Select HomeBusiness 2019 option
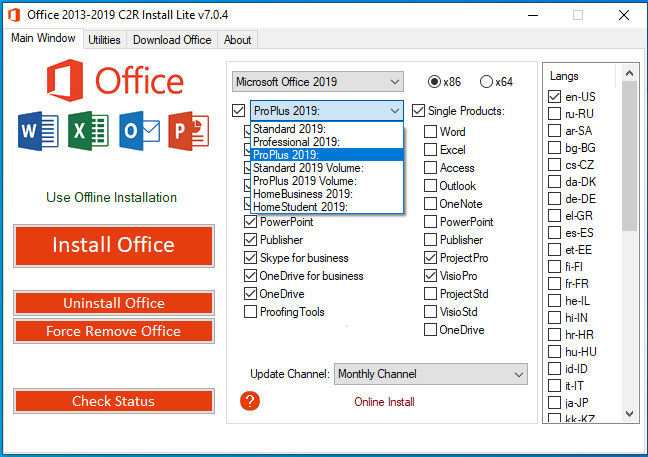 (x=327, y=194)
